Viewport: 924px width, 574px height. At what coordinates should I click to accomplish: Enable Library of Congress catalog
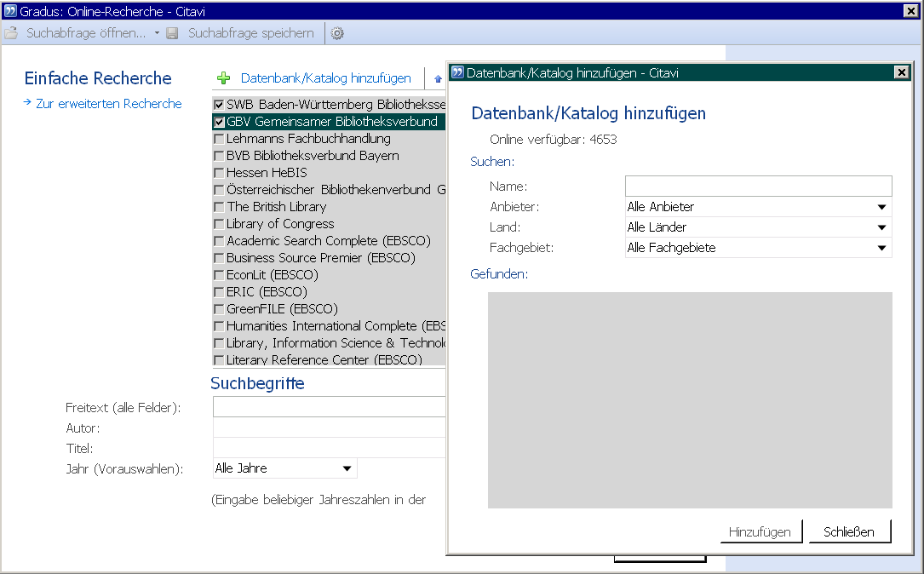tap(219, 224)
